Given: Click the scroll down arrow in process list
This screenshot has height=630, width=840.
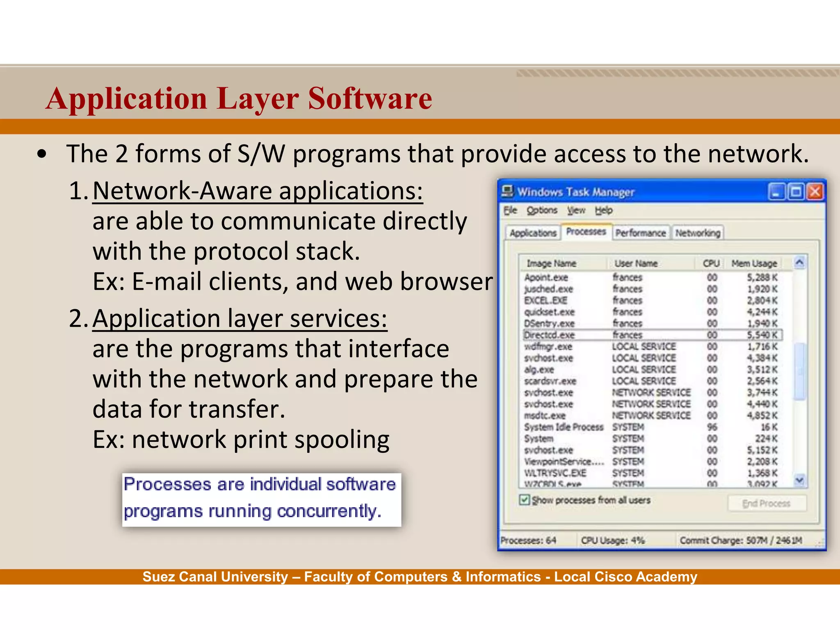Looking at the screenshot, I should 799,479.
